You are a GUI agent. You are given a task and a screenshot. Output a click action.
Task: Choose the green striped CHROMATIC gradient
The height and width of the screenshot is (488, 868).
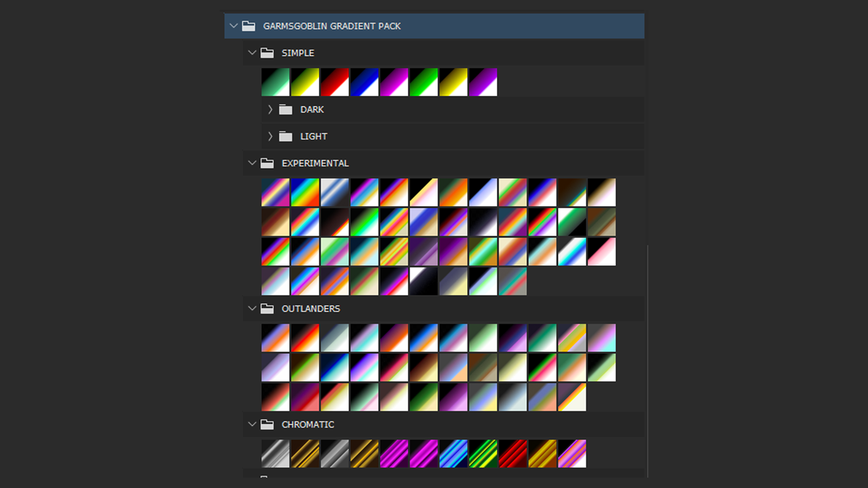(483, 454)
